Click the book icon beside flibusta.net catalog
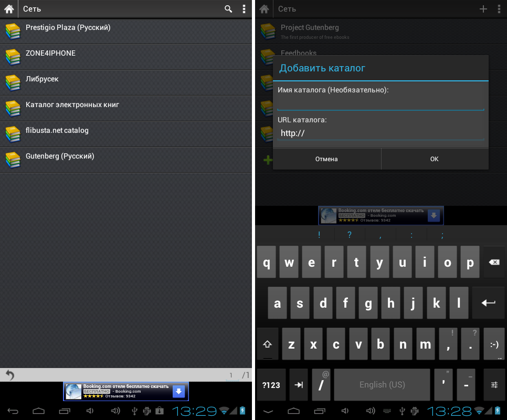507x420 pixels. [13, 134]
